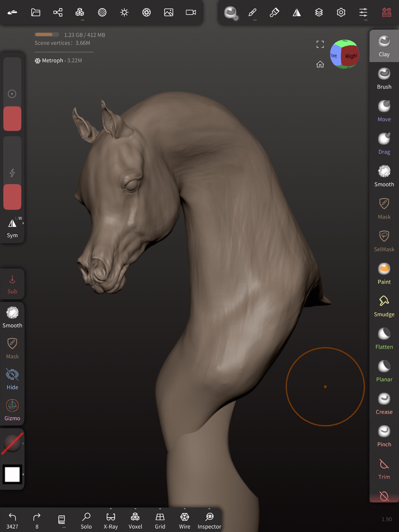The height and width of the screenshot is (532, 399).
Task: Pick the Smudge tool
Action: [x=384, y=306]
